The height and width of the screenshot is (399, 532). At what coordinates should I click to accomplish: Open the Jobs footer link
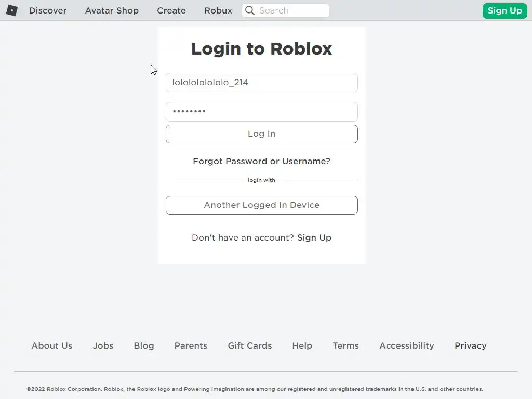(x=103, y=345)
